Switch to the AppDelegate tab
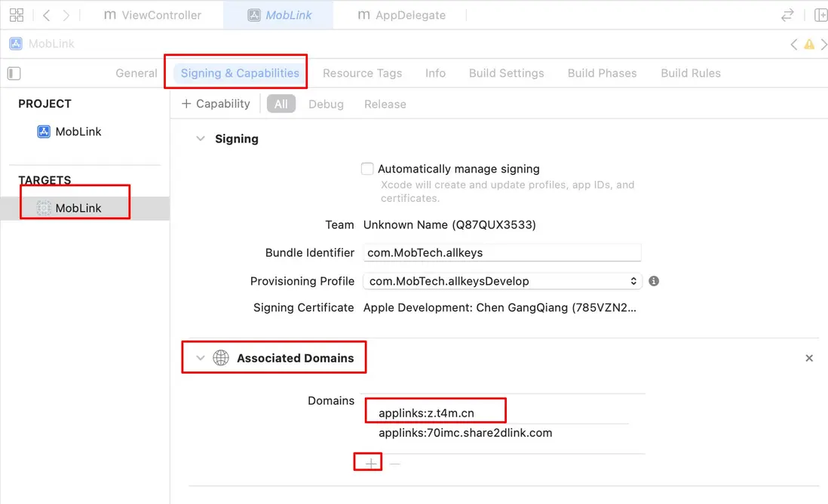This screenshot has height=504, width=828. coord(402,15)
